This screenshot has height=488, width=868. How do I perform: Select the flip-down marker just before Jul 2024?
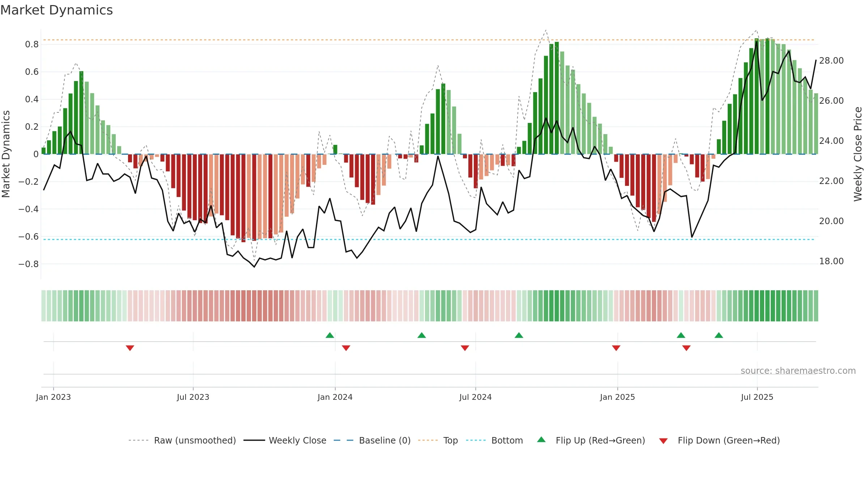[465, 348]
